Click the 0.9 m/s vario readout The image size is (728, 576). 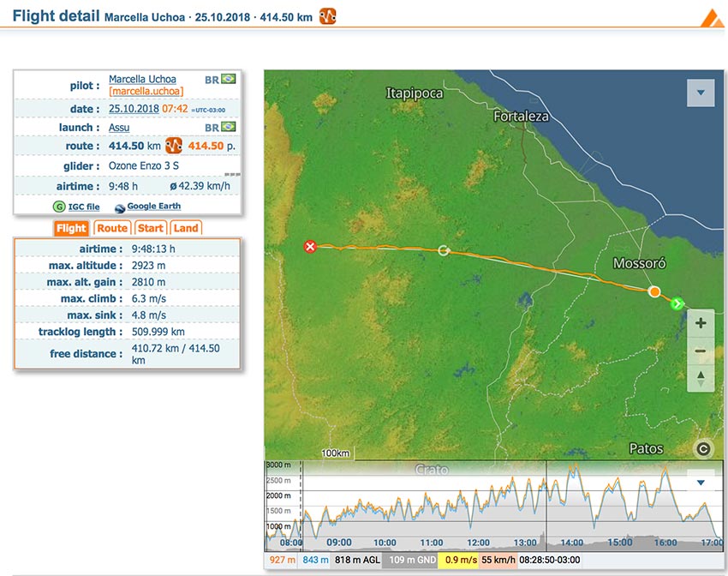coord(460,560)
